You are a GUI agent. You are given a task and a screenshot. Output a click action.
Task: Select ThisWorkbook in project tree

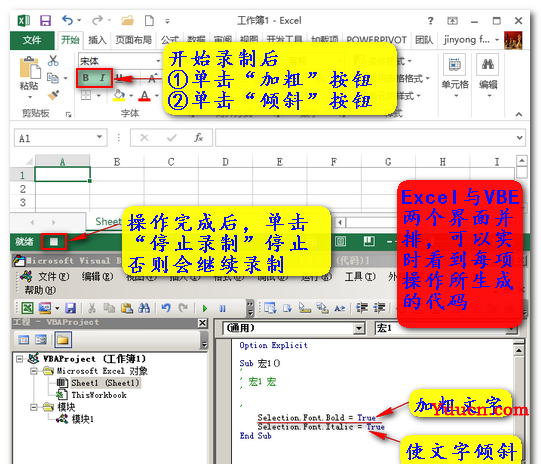click(99, 395)
